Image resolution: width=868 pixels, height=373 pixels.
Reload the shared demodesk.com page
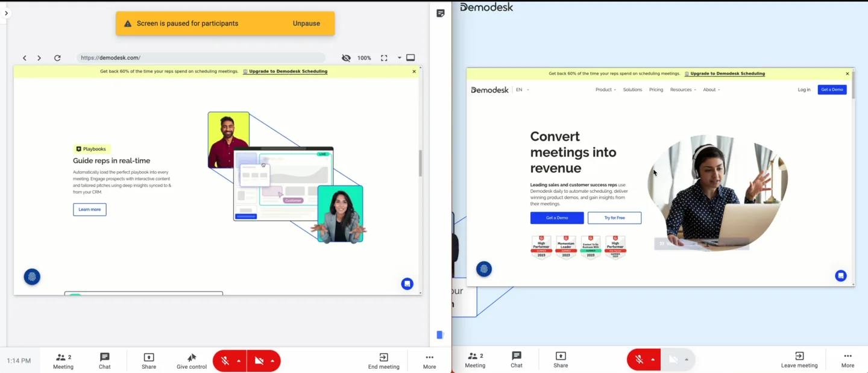click(57, 58)
